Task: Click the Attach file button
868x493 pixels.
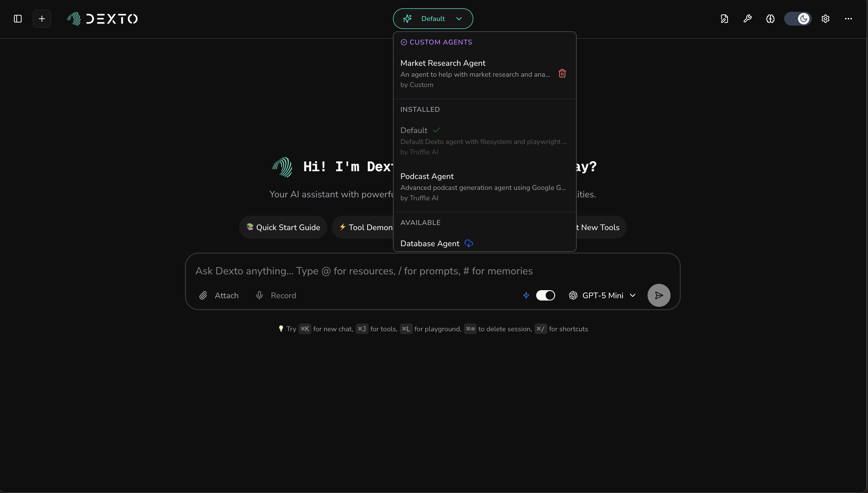Action: 219,295
